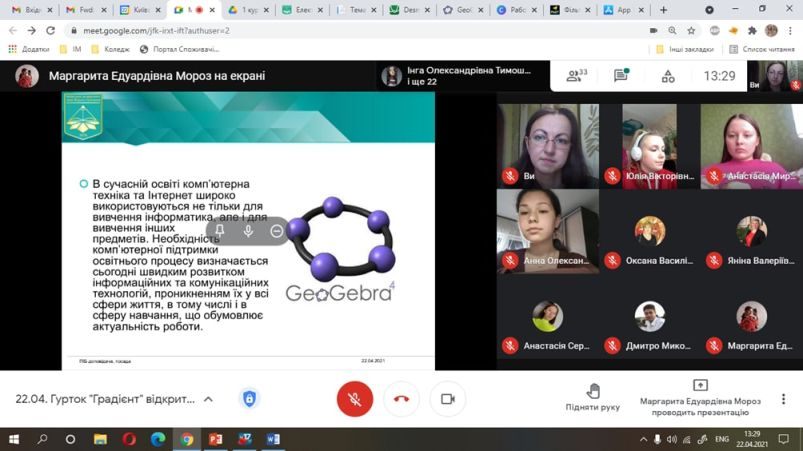Switch to the GeoGebra tab
This screenshot has width=803, height=451.
coord(464,10)
